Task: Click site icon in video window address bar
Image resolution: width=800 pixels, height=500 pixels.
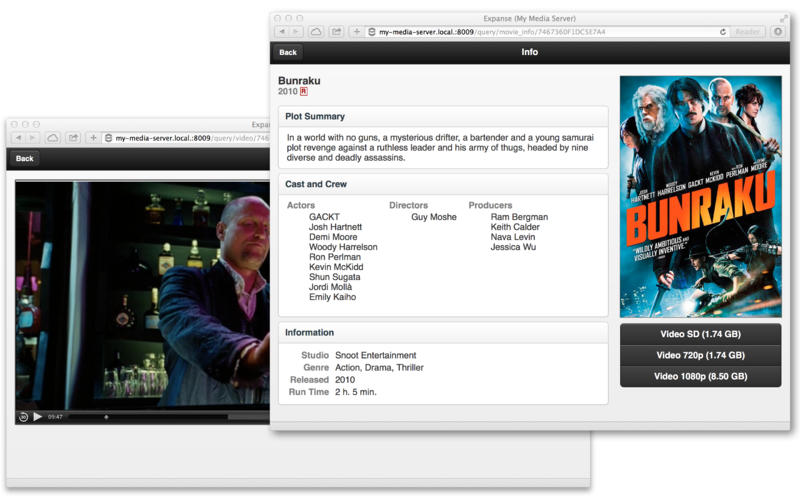Action: (x=108, y=138)
